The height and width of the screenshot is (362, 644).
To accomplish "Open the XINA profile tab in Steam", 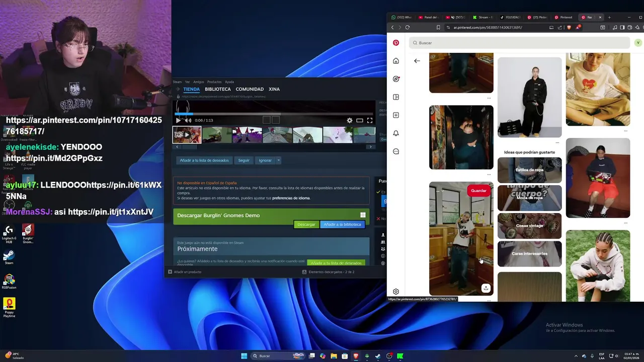I will point(274,89).
